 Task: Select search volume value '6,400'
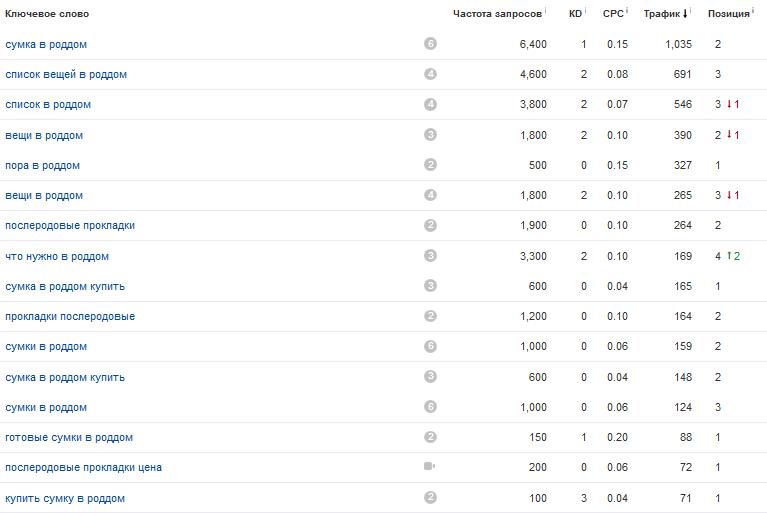[x=533, y=45]
